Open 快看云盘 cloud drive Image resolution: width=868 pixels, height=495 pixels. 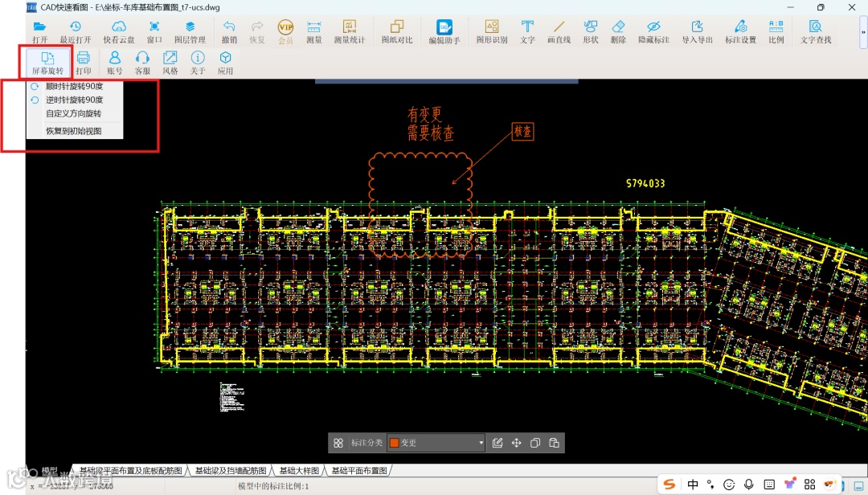click(118, 31)
